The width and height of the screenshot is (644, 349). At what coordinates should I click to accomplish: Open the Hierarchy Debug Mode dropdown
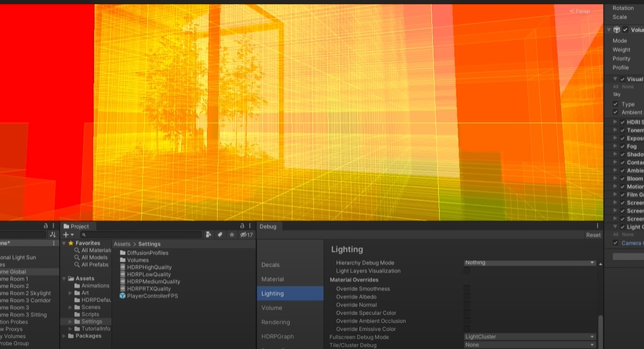(x=530, y=262)
